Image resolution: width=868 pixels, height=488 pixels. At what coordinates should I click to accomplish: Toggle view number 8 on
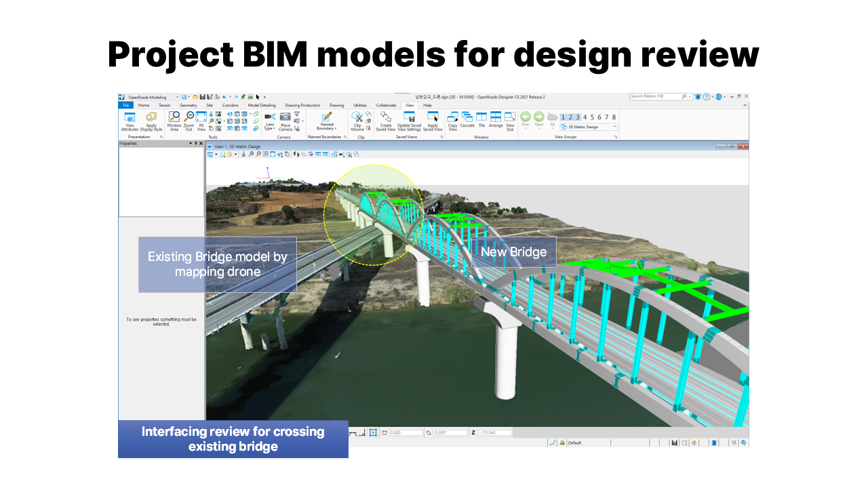coord(614,117)
